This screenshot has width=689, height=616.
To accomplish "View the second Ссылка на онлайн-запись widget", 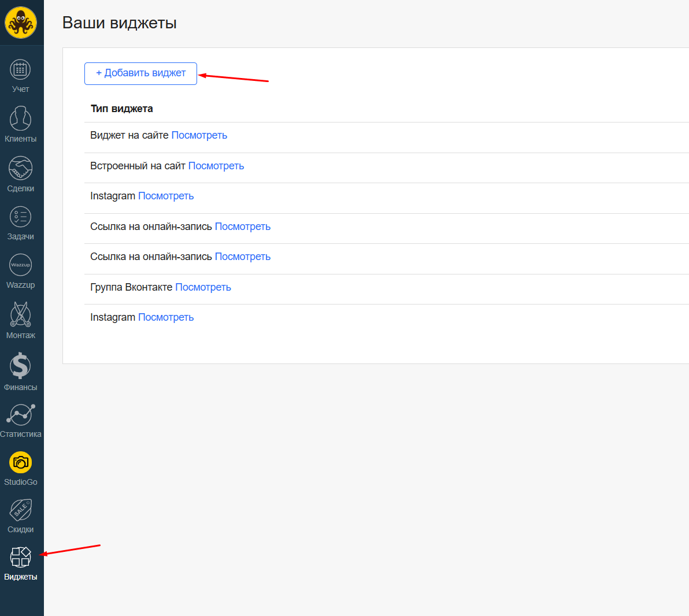I will click(243, 257).
